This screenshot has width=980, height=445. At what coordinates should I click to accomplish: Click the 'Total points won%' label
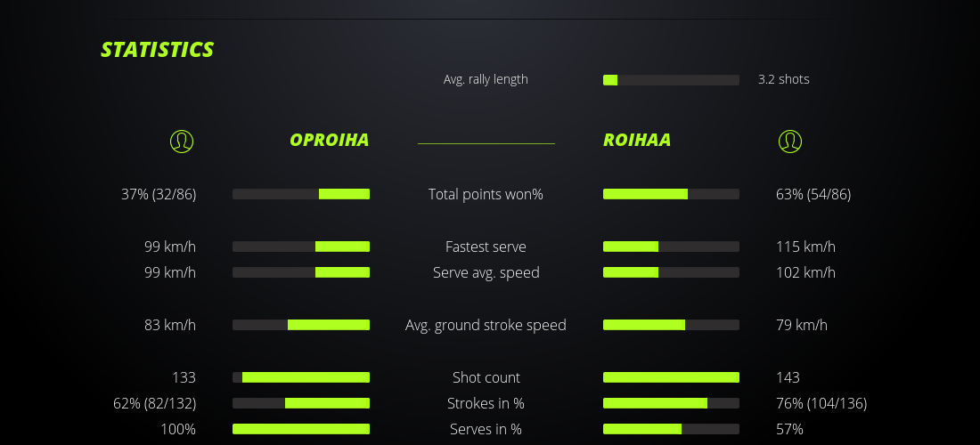[x=486, y=194]
